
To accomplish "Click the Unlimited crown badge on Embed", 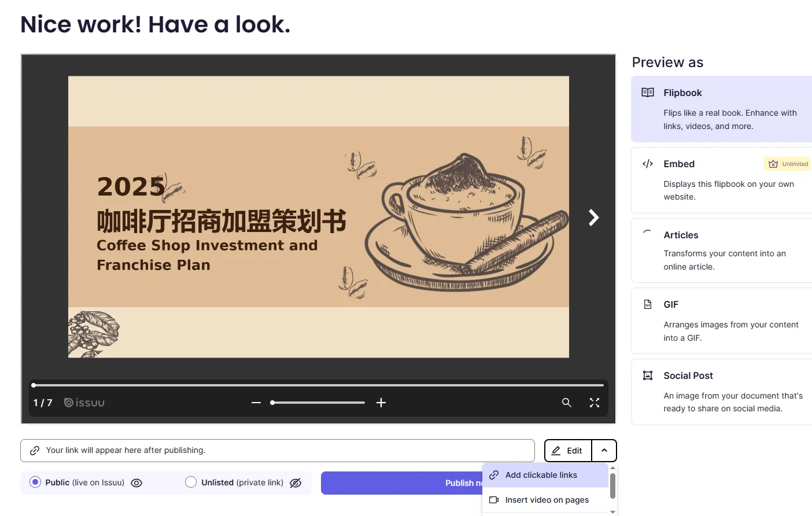I will pos(788,164).
